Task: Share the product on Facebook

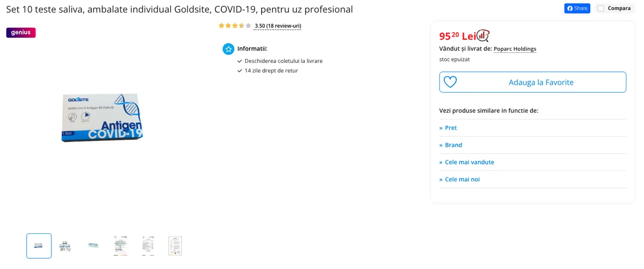Action: point(577,9)
